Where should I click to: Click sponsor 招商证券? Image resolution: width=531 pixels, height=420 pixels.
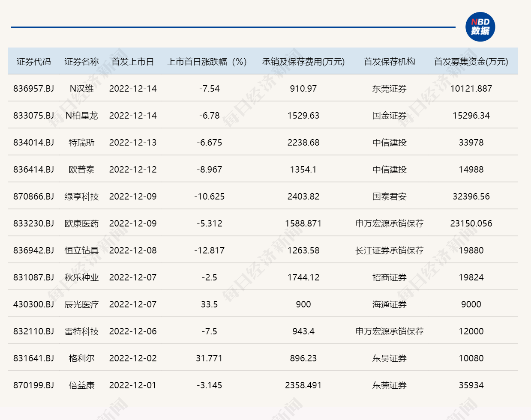point(389,277)
